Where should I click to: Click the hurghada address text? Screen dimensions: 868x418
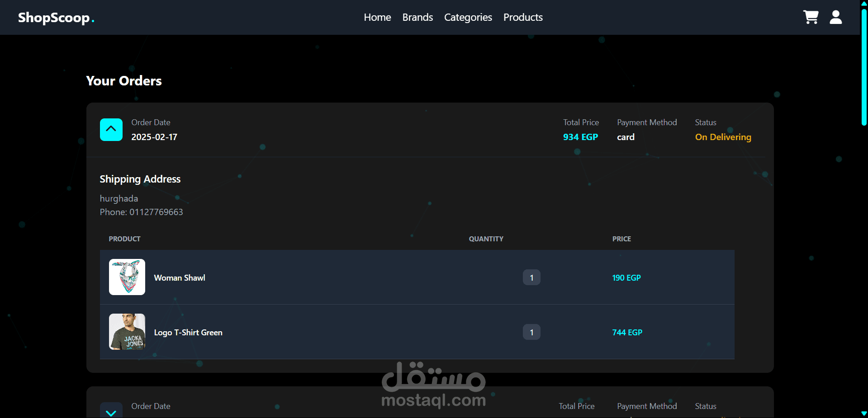coord(119,198)
